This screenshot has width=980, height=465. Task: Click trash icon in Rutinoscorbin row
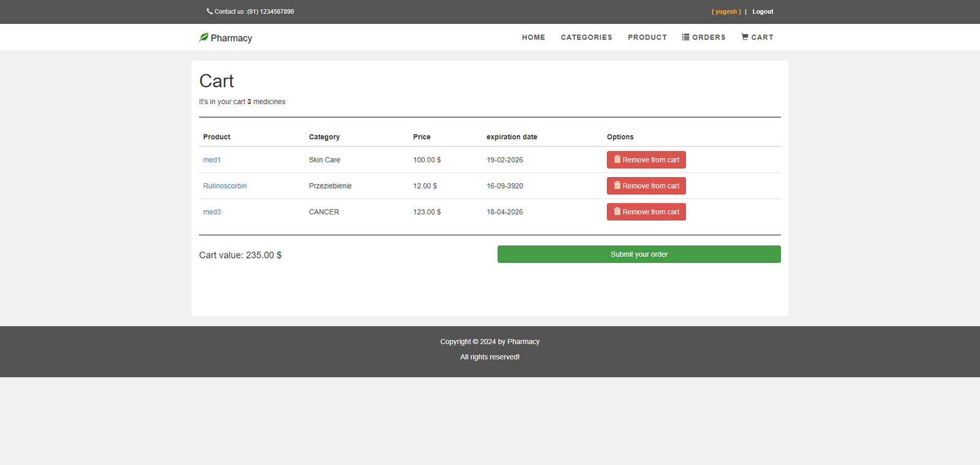click(617, 186)
